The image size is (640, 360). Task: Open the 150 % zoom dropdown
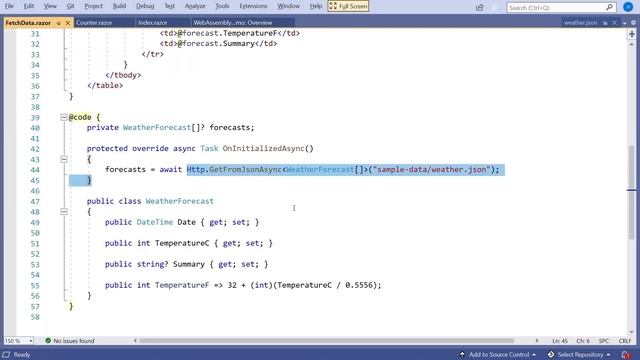coord(30,341)
